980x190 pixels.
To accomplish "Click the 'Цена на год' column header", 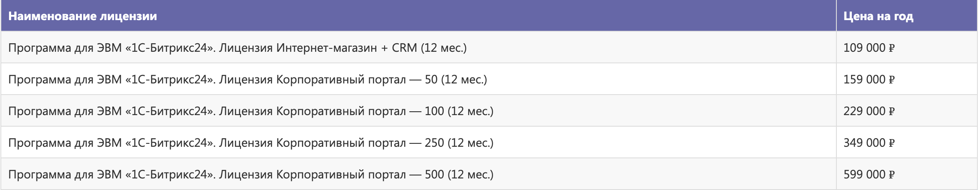I will pyautogui.click(x=907, y=15).
